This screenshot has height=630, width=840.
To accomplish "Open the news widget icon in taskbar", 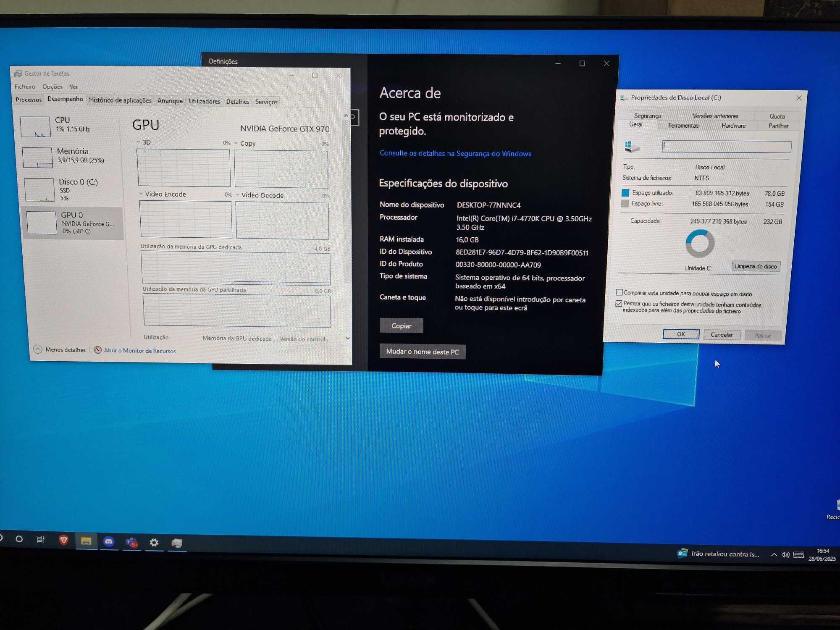I will [682, 553].
